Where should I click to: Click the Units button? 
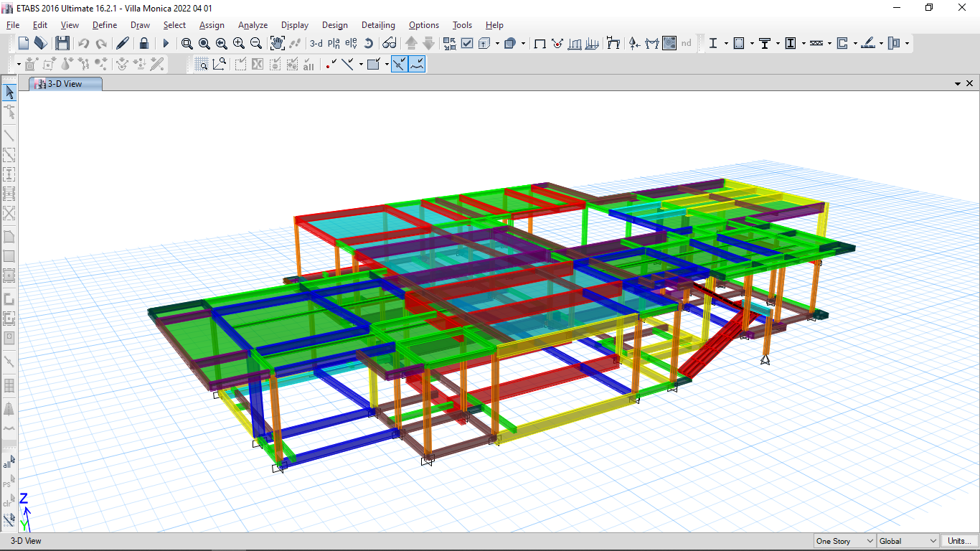click(958, 541)
